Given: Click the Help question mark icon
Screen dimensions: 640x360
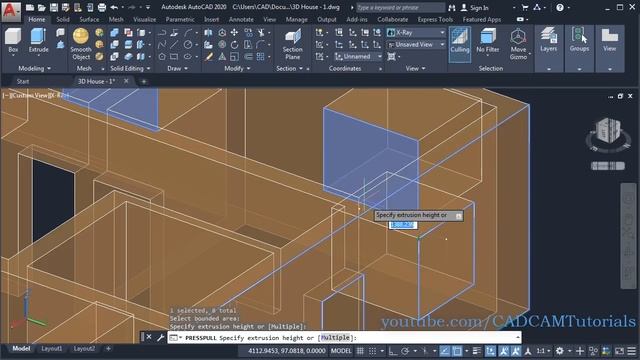Looking at the screenshot, I should pyautogui.click(x=560, y=7).
